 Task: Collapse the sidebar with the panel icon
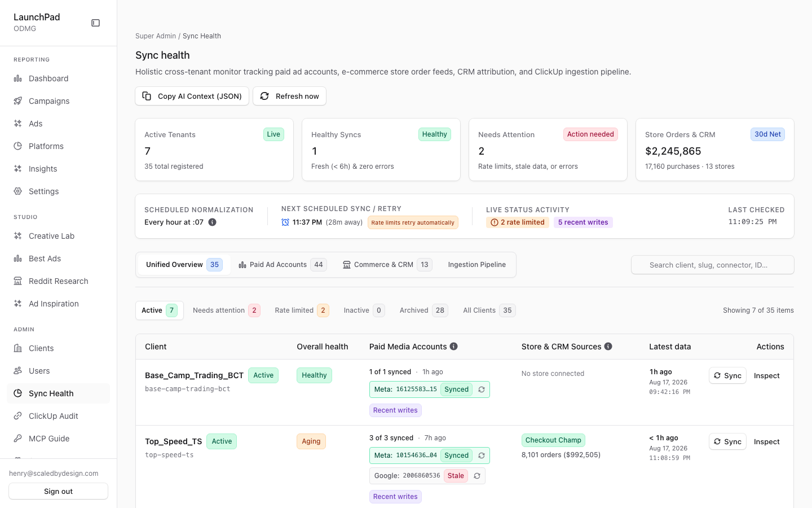point(96,23)
